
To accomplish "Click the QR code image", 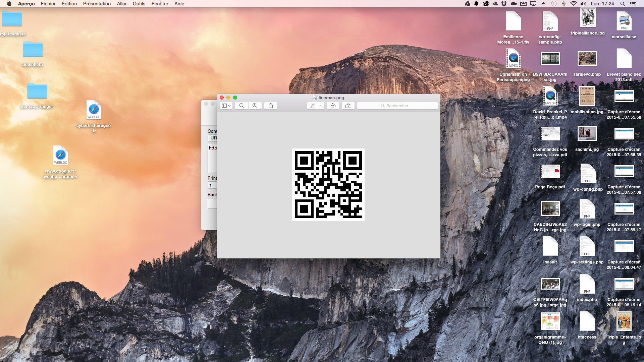I will pos(328,185).
